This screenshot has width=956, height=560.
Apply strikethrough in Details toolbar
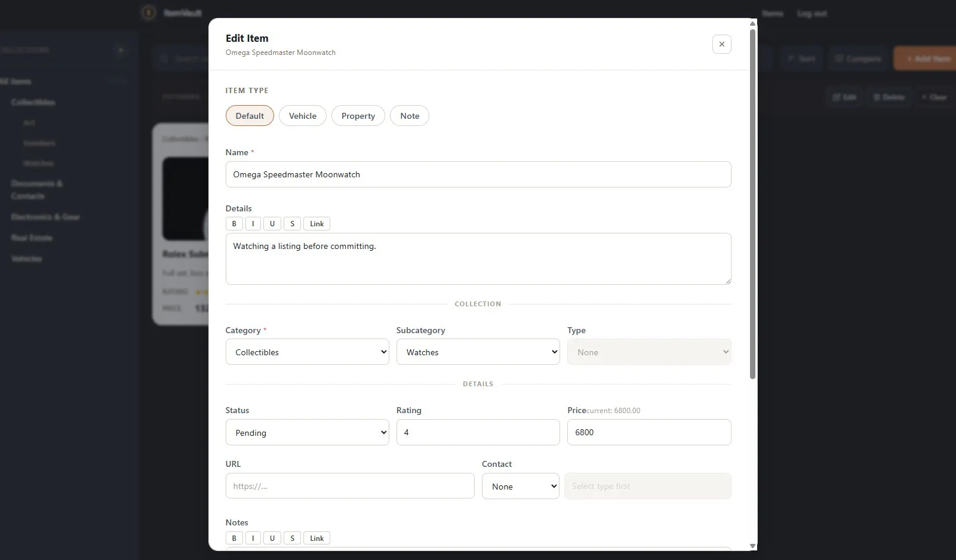(292, 224)
